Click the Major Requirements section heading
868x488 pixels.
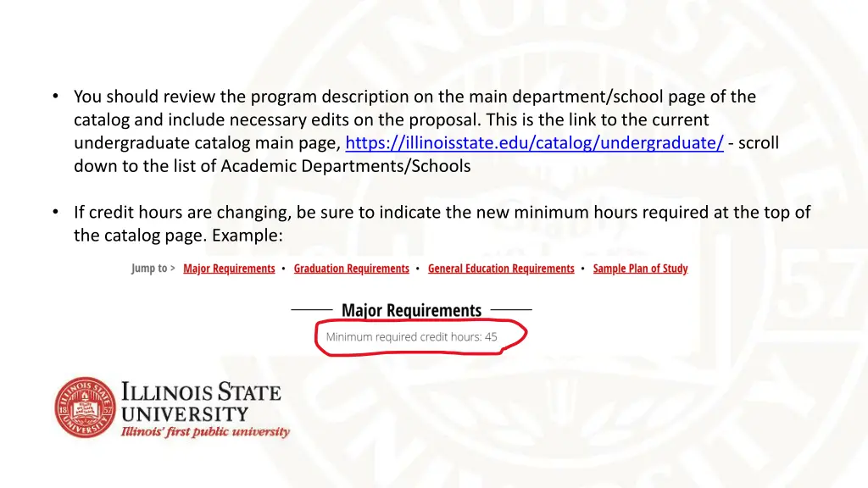pyautogui.click(x=412, y=310)
